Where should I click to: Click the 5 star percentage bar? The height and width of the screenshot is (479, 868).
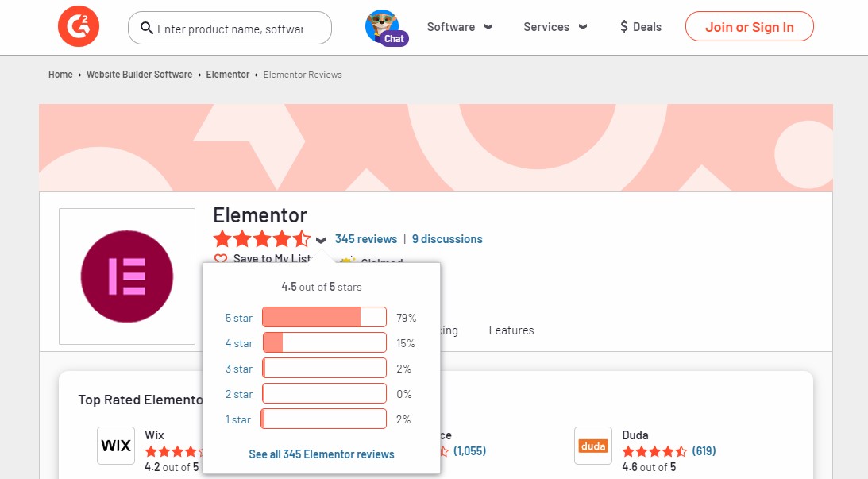pos(324,317)
